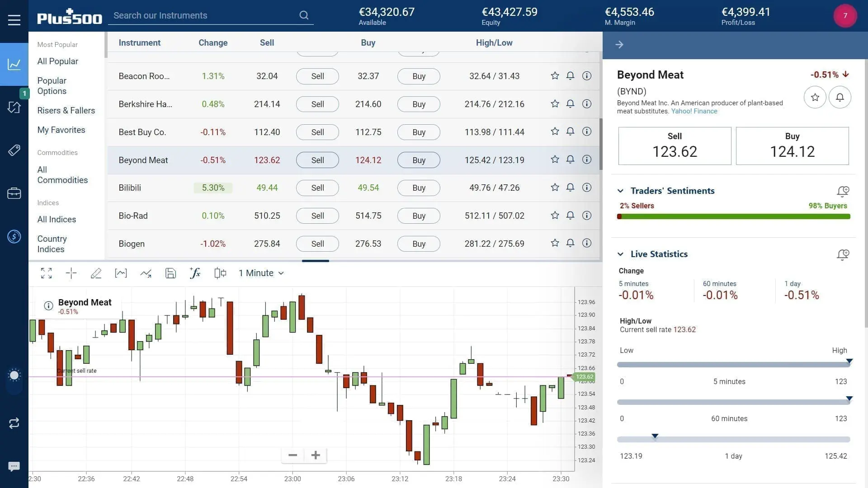
Task: Sort table by Change column header
Action: (x=213, y=42)
